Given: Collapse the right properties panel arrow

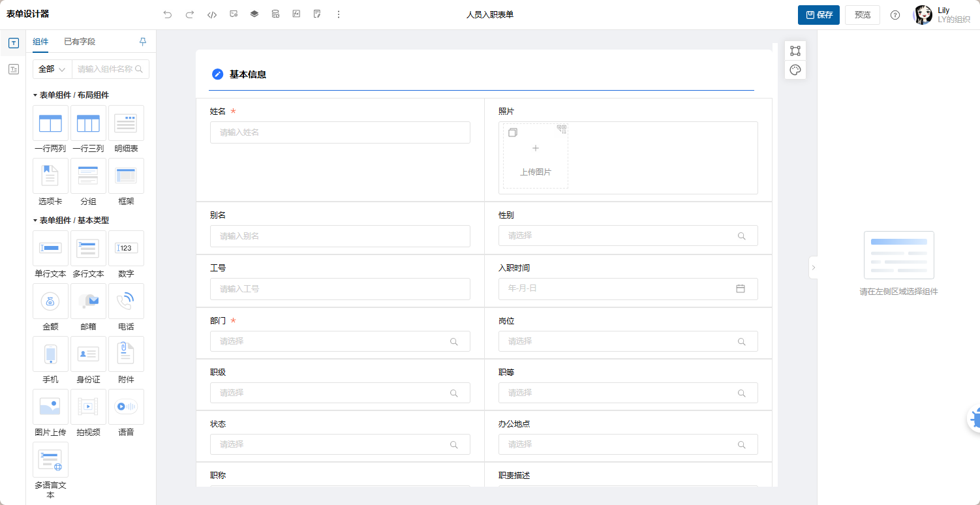Looking at the screenshot, I should pyautogui.click(x=813, y=268).
